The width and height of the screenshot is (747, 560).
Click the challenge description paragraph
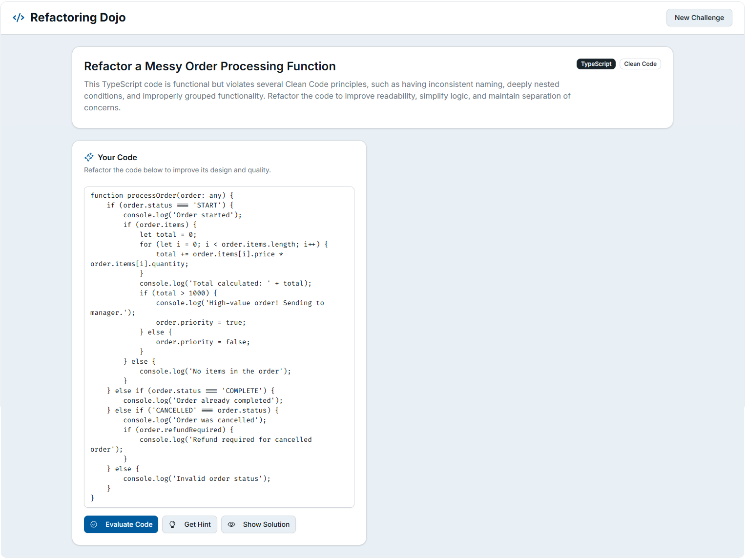click(327, 96)
